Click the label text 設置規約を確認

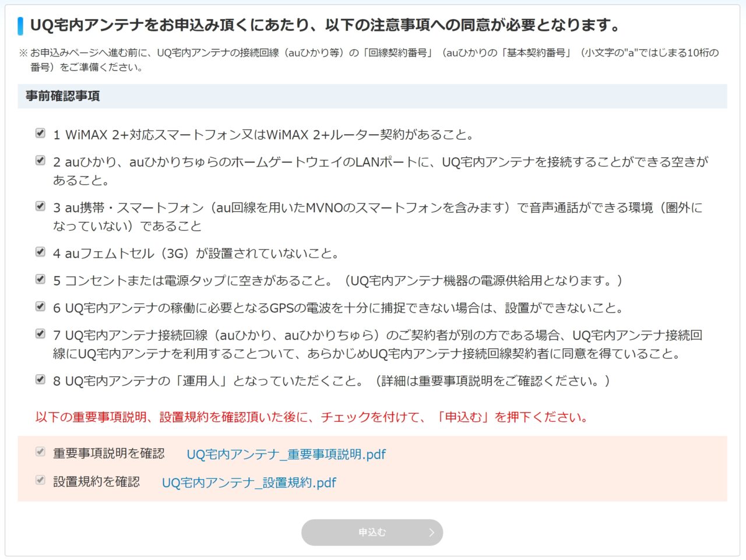click(x=96, y=481)
